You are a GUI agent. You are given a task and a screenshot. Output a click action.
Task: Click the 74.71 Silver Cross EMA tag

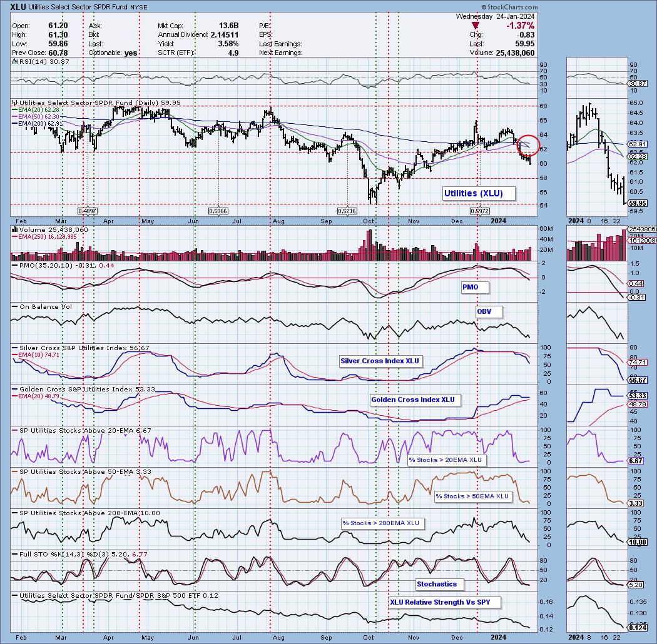coord(638,363)
